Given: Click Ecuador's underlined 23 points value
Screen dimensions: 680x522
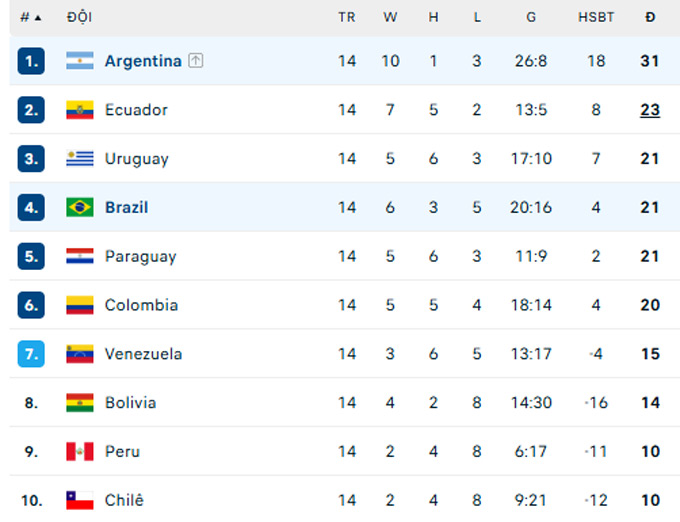Looking at the screenshot, I should (x=650, y=110).
